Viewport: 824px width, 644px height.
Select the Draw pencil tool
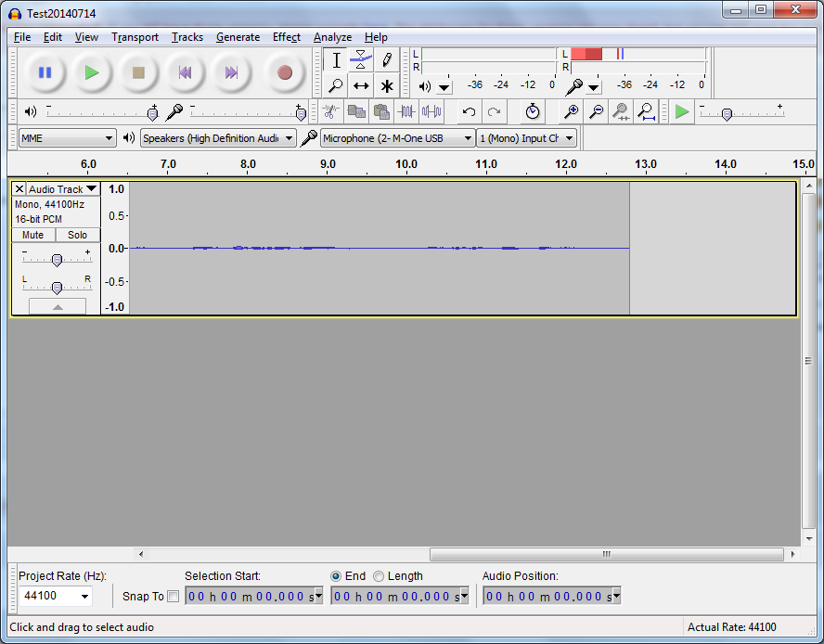(387, 60)
